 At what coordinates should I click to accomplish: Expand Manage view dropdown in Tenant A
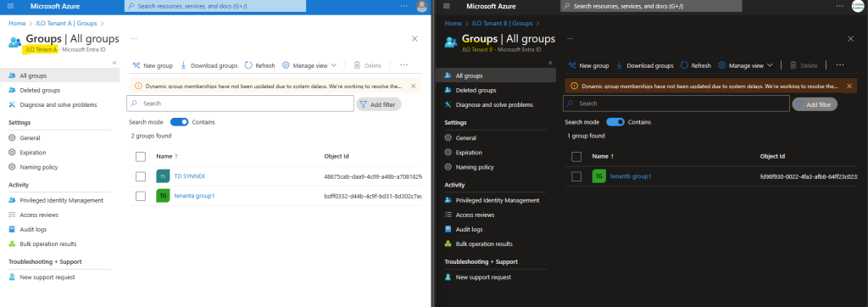point(309,65)
